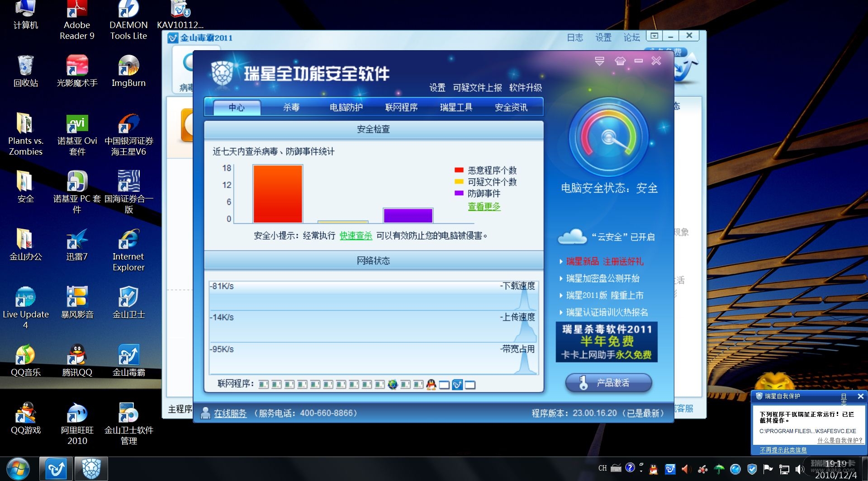
Task: Click the Rising lion shield logo
Action: (x=223, y=73)
